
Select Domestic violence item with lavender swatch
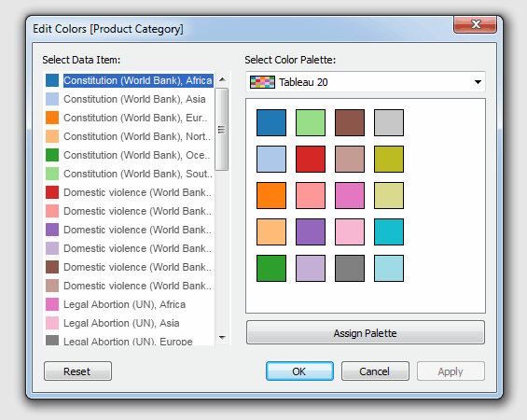point(129,248)
